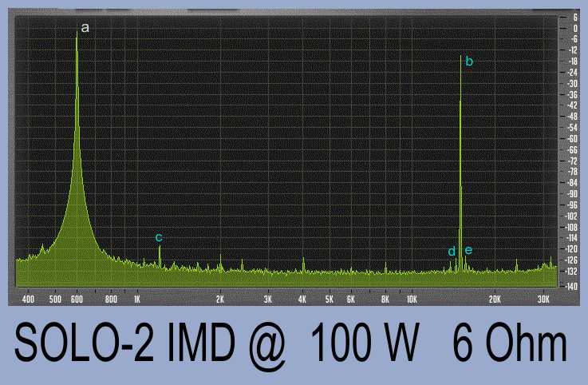Select the "800" frequency axis label
588x385 pixels.
click(111, 300)
